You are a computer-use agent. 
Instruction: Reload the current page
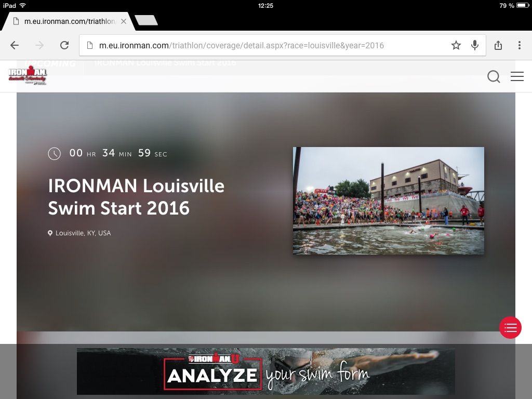[x=64, y=45]
